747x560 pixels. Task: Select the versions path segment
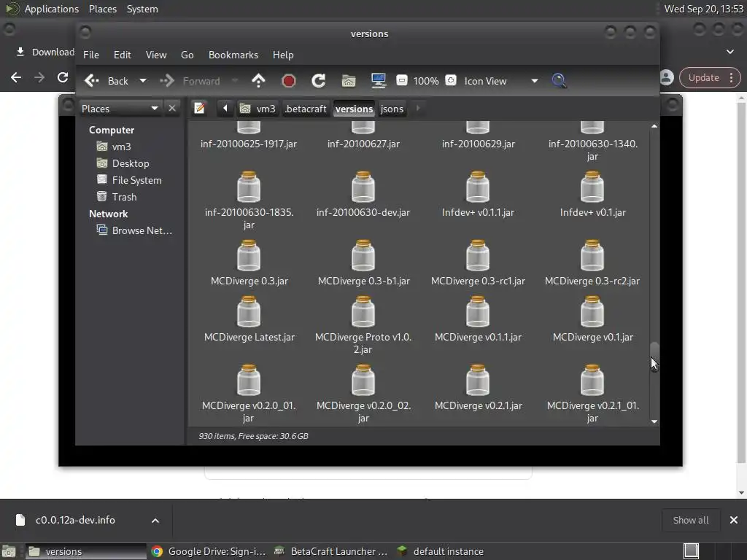[x=354, y=109]
